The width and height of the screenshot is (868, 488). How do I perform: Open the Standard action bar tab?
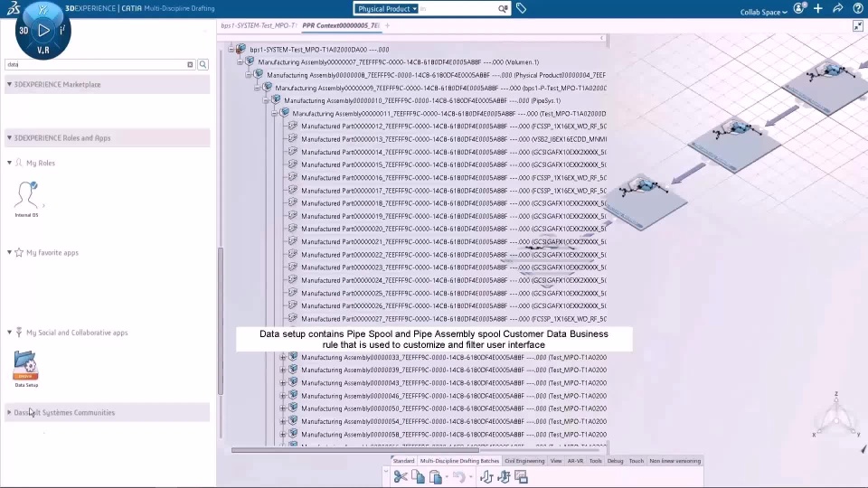coord(403,461)
